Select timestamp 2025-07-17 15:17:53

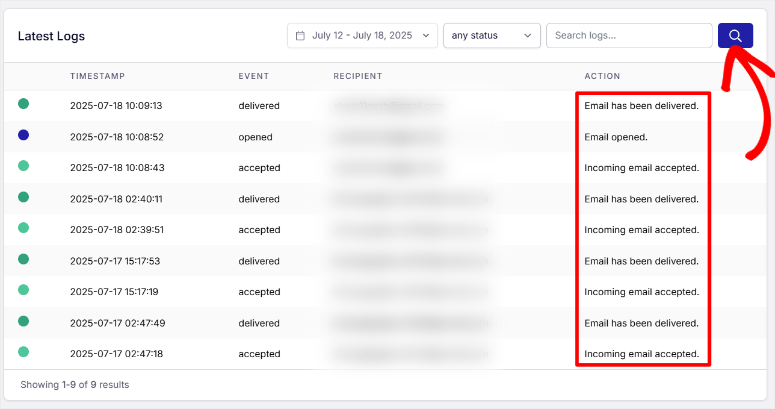115,261
